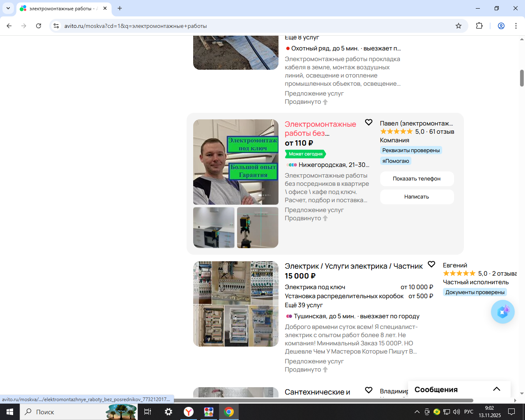Viewport: 525px width, 420px height.
Task: Click the avito.ru address bar URL
Action: point(135,26)
